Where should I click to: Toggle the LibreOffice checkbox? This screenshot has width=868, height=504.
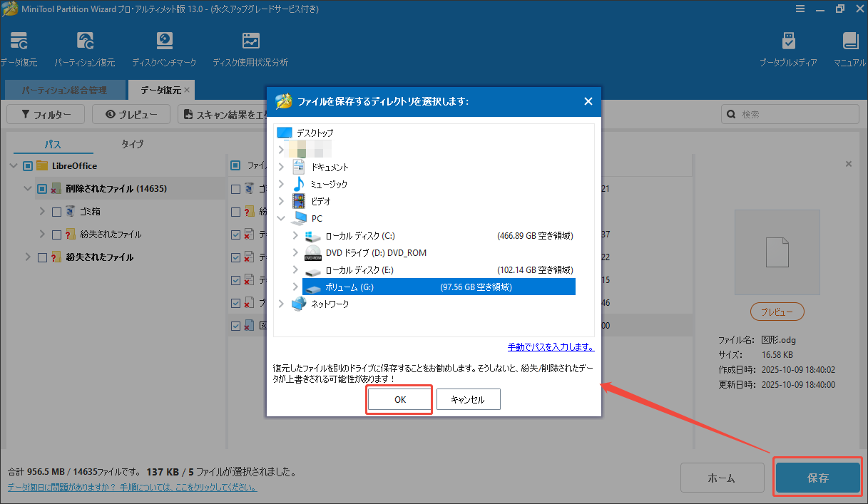[x=28, y=165]
